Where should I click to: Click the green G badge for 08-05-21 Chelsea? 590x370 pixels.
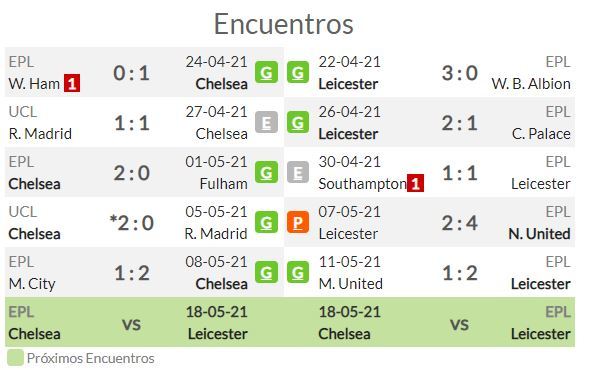pos(266,273)
